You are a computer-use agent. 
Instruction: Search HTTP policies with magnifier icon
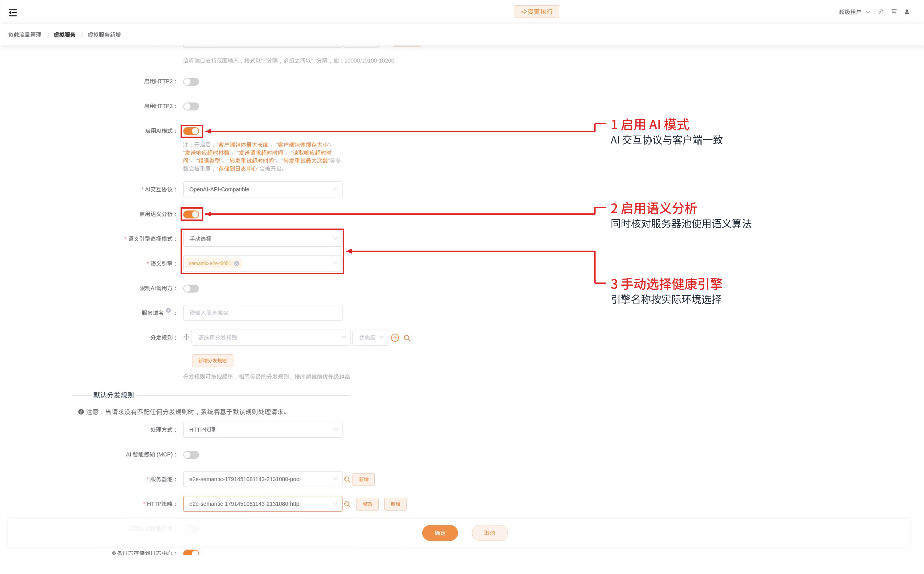tap(347, 504)
